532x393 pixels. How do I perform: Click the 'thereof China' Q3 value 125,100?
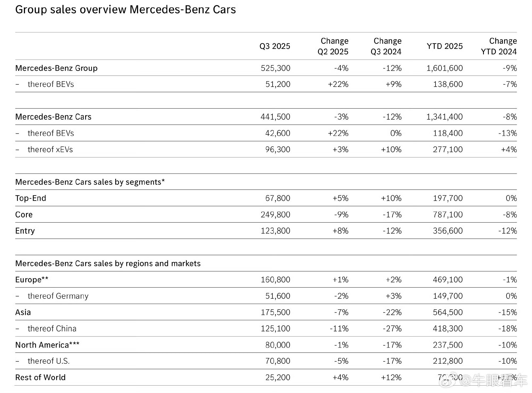pyautogui.click(x=275, y=329)
